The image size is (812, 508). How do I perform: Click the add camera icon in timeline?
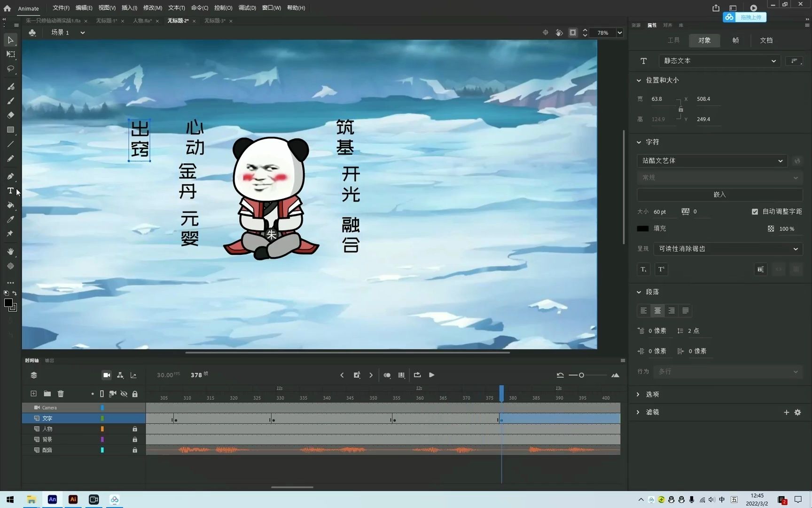[107, 375]
